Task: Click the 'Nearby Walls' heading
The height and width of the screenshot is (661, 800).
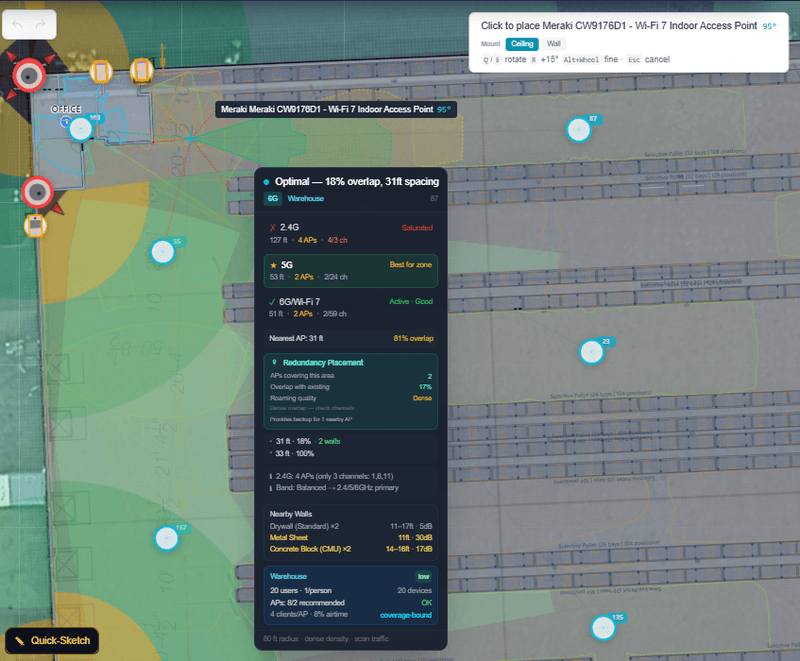Action: point(291,514)
